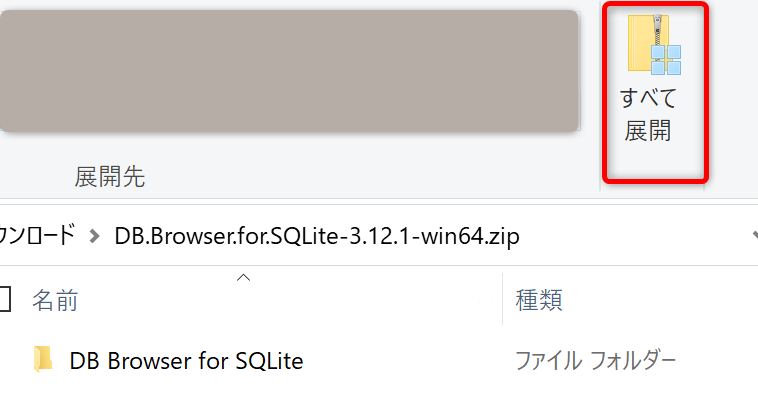Expand the breadcrumb chevron after ダウンロード
Screen dimensions: 758x396
pyautogui.click(x=94, y=236)
